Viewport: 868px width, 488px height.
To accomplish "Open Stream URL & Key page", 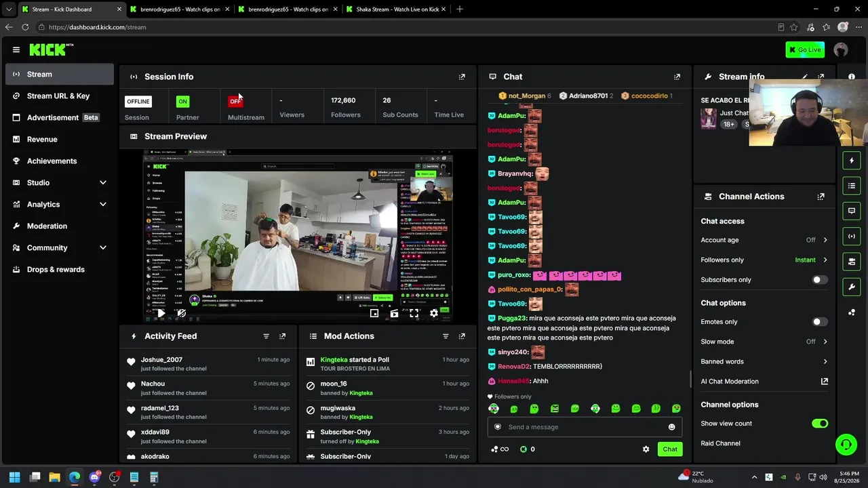I will [60, 96].
